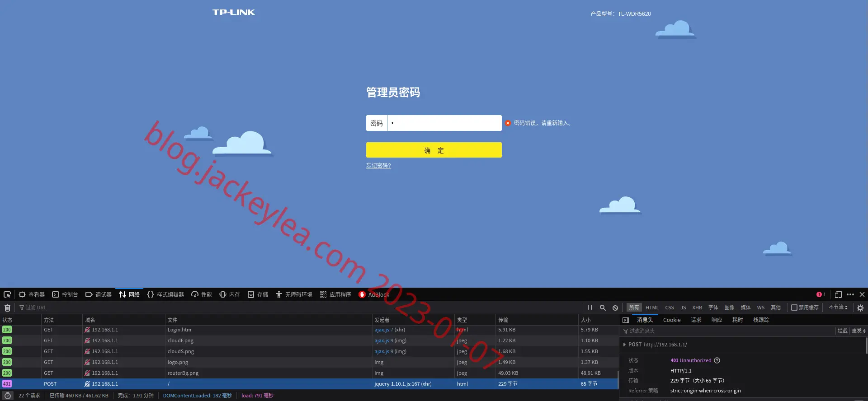Clear network log with trash icon
Screen dimensions: 868x401
(7, 308)
